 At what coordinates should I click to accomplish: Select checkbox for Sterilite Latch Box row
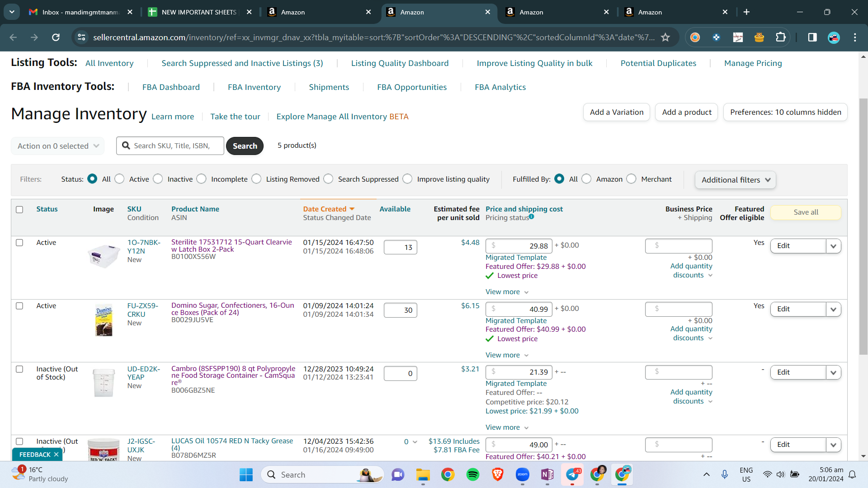click(19, 243)
